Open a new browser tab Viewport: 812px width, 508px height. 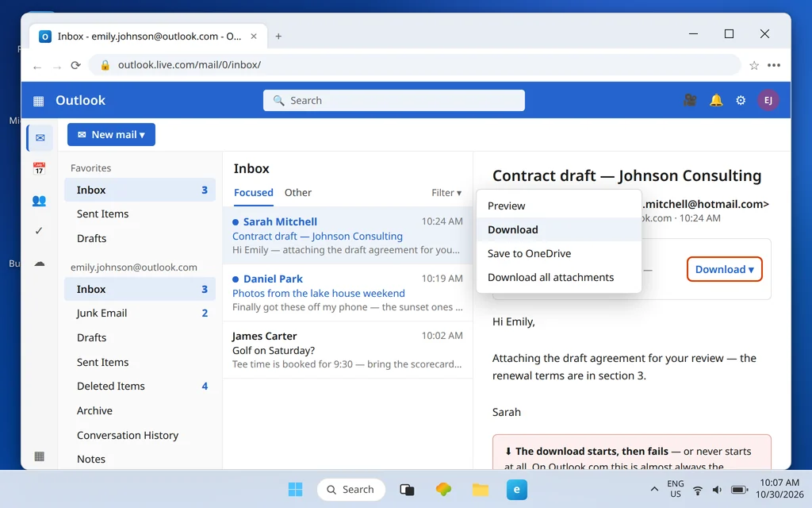click(x=278, y=37)
